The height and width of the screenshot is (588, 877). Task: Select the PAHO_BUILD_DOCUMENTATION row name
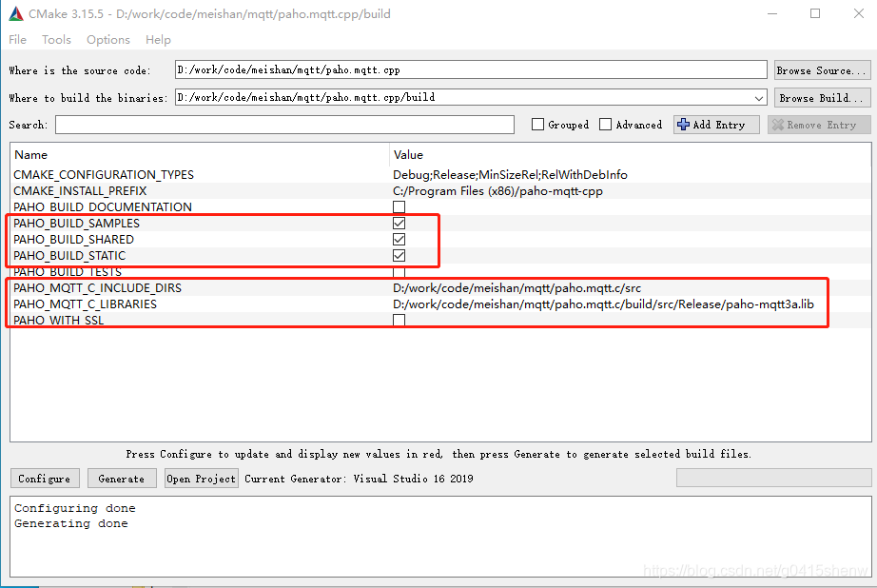(x=103, y=207)
